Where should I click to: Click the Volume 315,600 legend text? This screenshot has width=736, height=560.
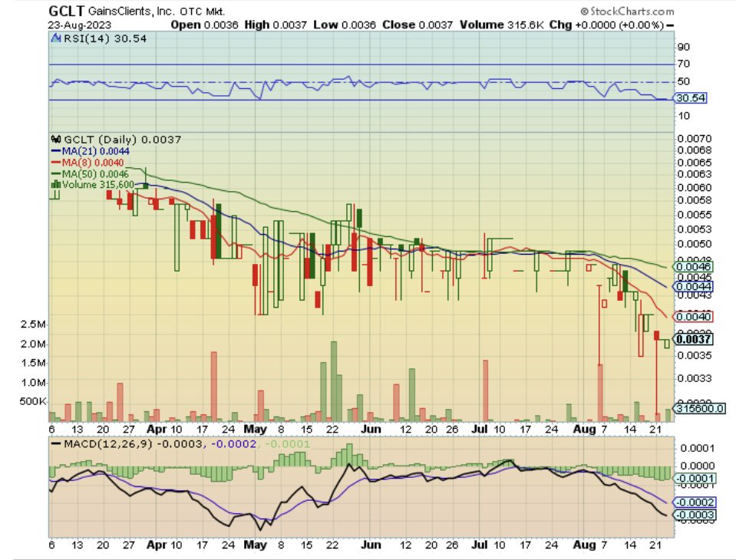[98, 184]
